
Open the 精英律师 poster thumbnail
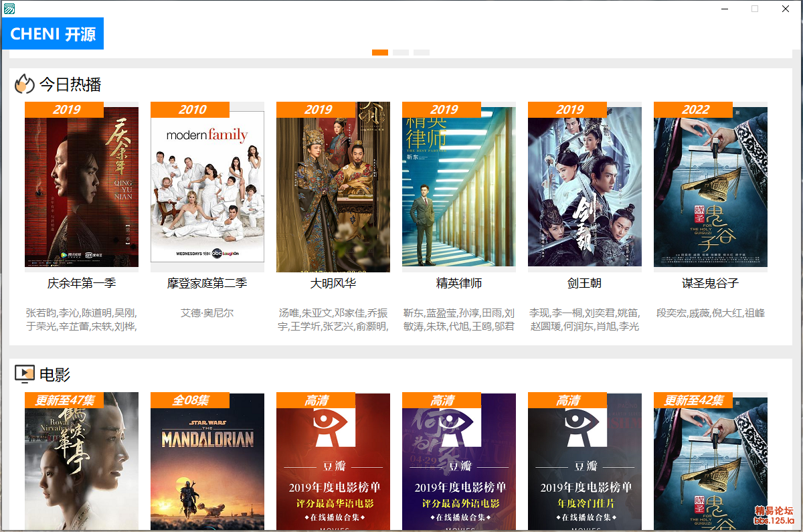[459, 187]
